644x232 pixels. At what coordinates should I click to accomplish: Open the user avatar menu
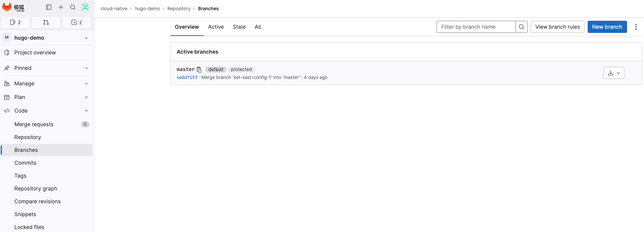click(x=85, y=7)
